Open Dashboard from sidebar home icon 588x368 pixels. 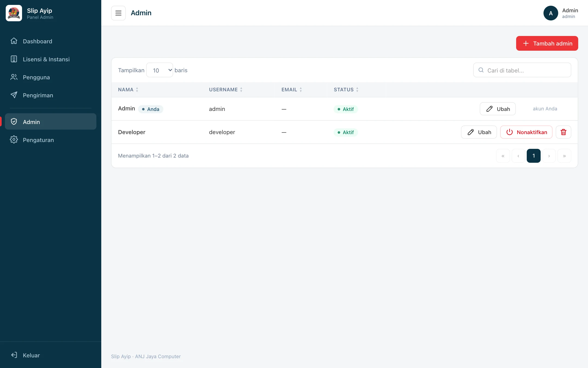[x=14, y=41]
